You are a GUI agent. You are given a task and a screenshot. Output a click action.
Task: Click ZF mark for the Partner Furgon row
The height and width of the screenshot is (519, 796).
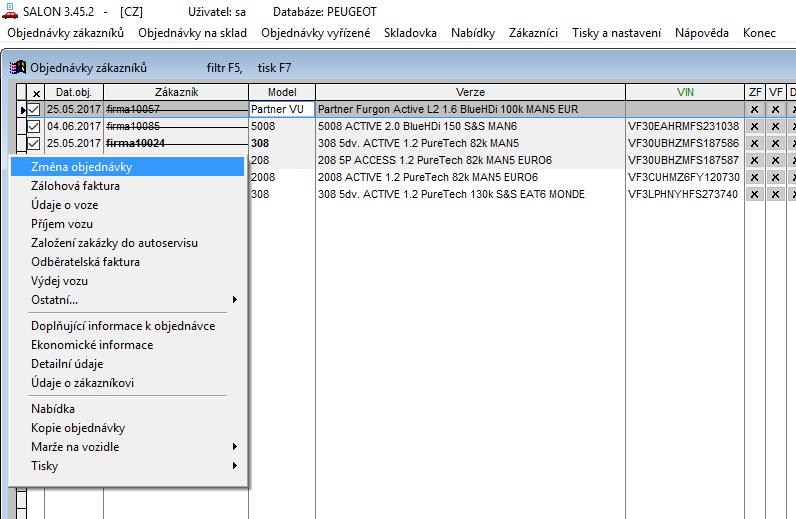point(754,109)
